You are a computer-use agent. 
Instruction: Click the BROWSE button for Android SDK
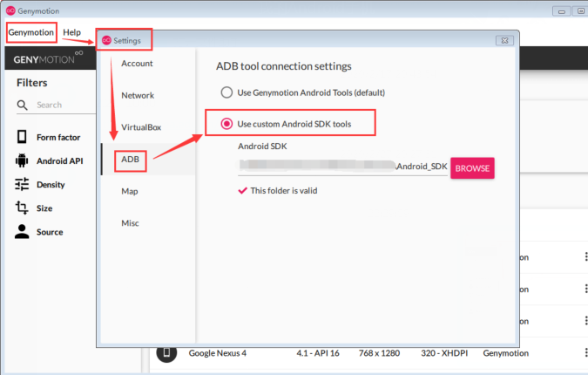pyautogui.click(x=472, y=168)
